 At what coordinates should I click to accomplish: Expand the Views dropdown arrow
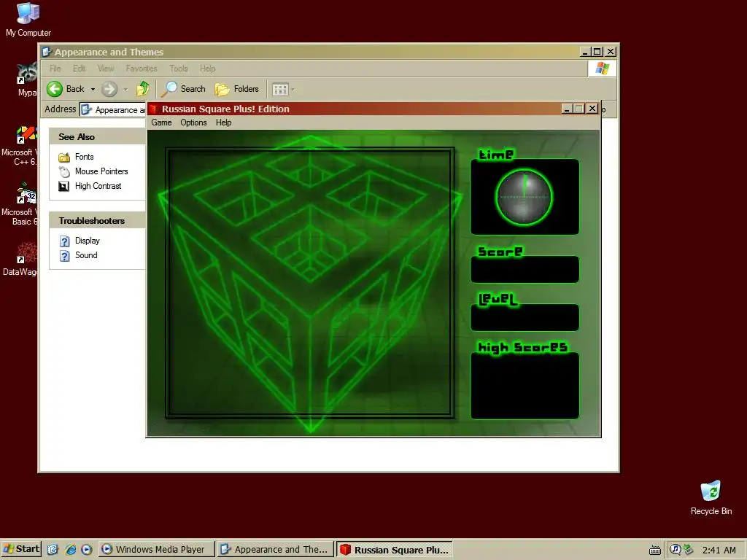click(293, 89)
